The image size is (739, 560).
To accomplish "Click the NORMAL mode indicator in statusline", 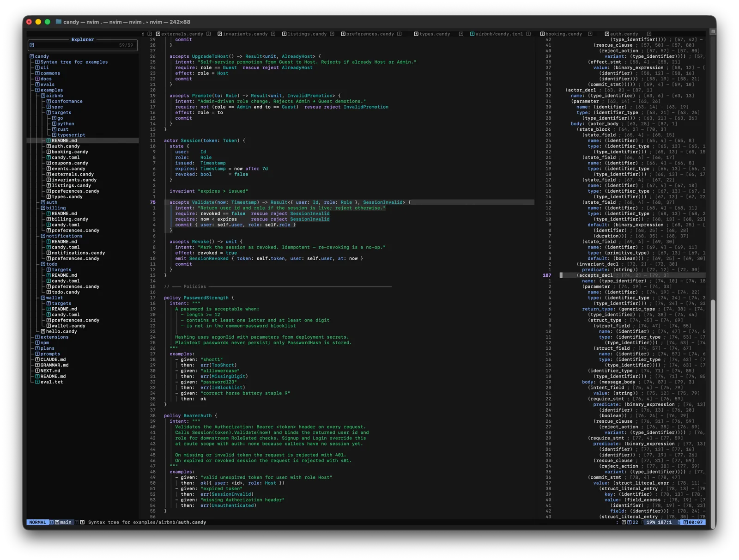I will pyautogui.click(x=37, y=522).
